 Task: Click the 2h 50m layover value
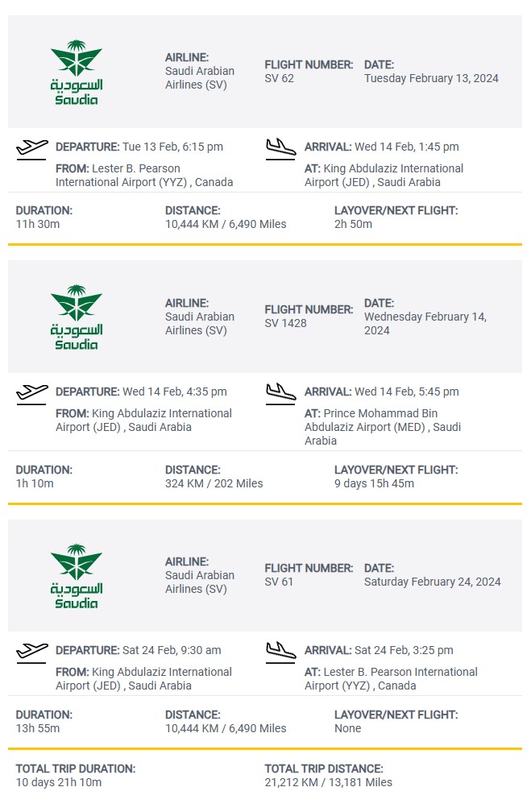353,224
